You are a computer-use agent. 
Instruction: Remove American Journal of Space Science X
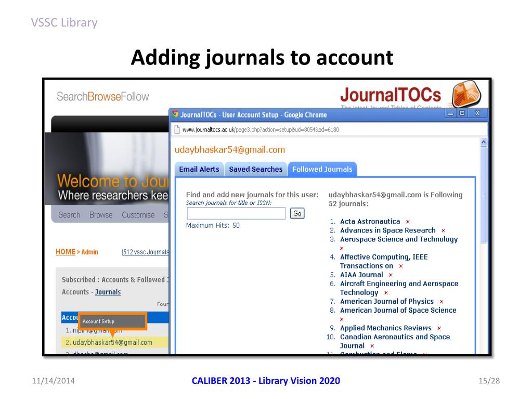pos(342,319)
